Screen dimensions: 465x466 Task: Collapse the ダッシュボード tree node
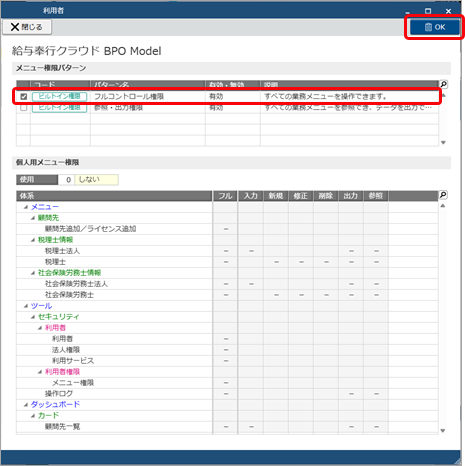(x=26, y=405)
